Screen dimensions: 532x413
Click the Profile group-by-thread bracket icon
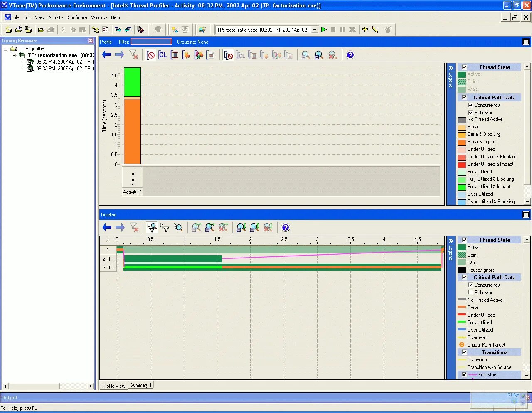175,55
